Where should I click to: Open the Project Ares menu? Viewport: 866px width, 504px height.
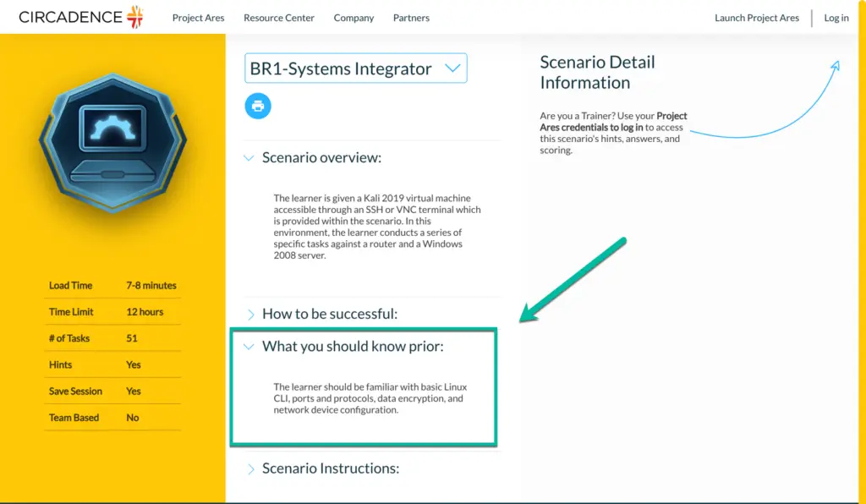tap(198, 18)
